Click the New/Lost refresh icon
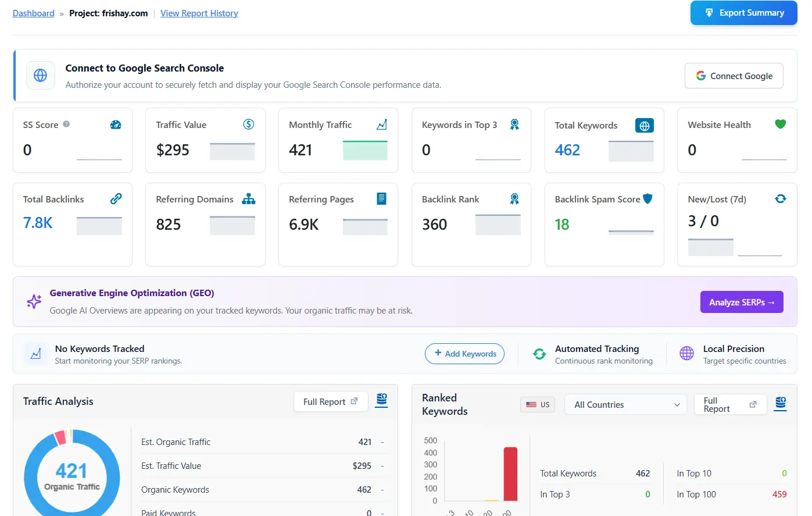 [780, 198]
